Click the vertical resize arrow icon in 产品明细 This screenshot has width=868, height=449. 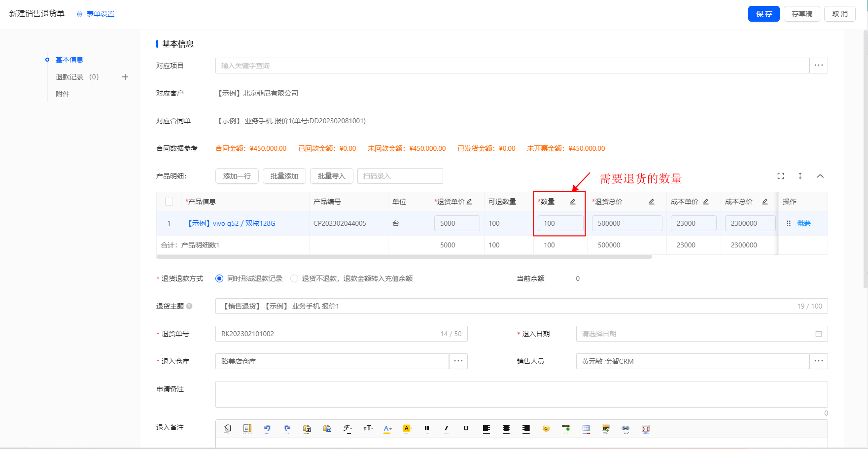coord(800,176)
